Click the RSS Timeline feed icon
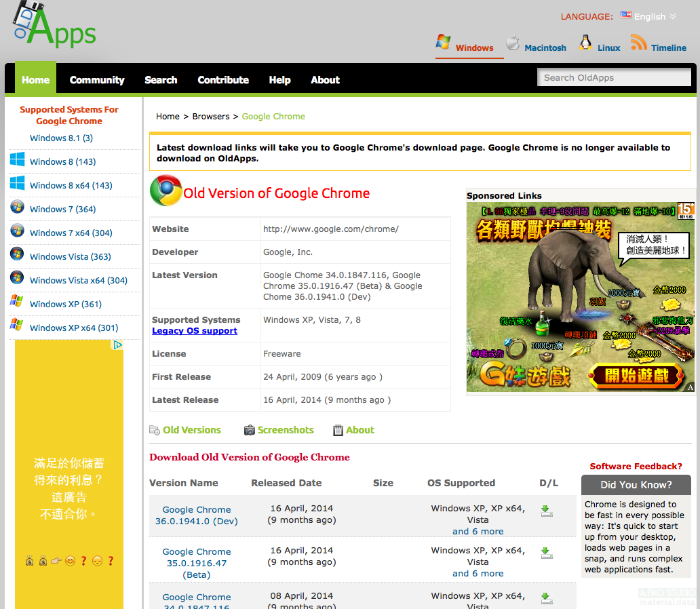Screen dimensions: 700x609 click(638, 43)
